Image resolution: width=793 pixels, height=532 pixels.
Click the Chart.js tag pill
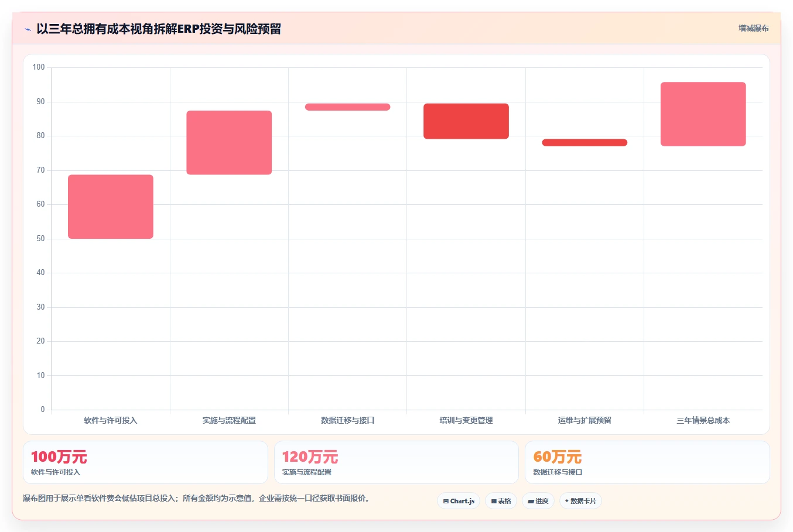[459, 501]
